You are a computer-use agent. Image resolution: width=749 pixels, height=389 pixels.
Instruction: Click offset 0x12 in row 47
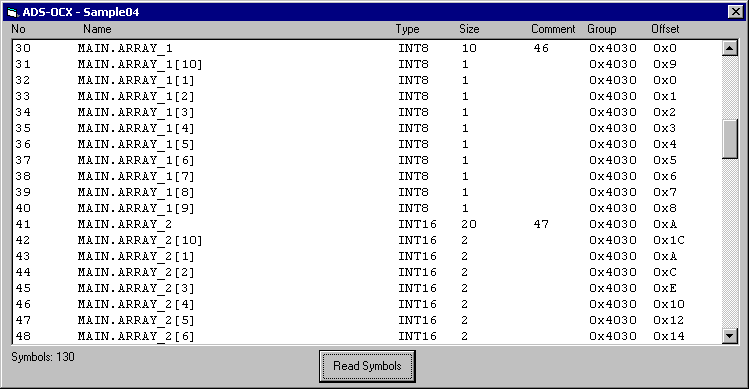(669, 320)
